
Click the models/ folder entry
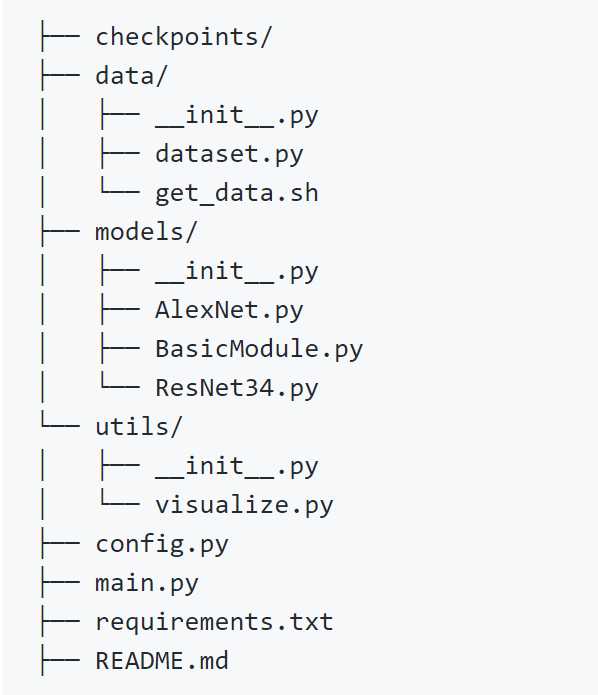pos(146,232)
